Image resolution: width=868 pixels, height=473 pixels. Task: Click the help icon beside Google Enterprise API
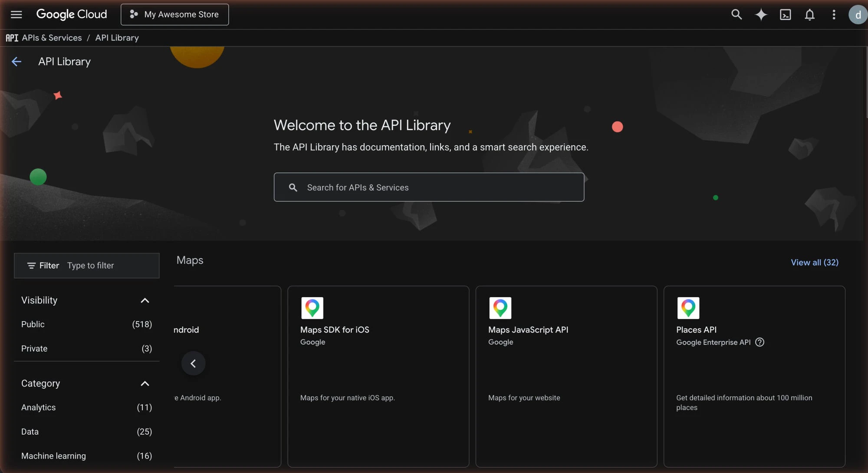(759, 342)
